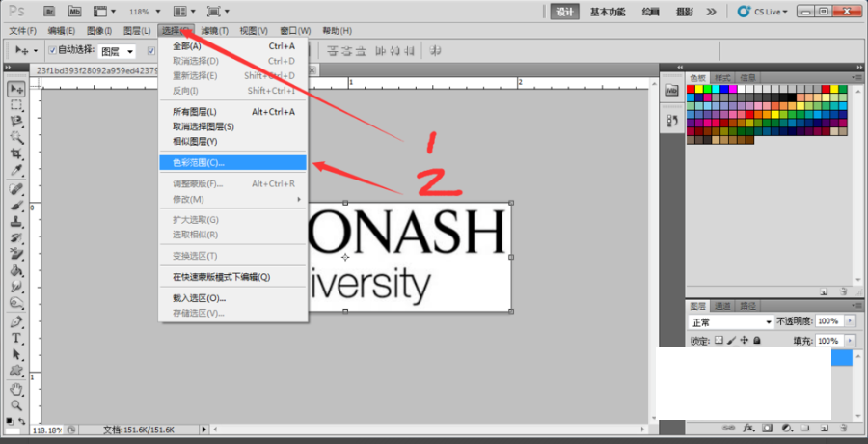Launch Bridge with Br icon
The image size is (868, 444).
[49, 11]
